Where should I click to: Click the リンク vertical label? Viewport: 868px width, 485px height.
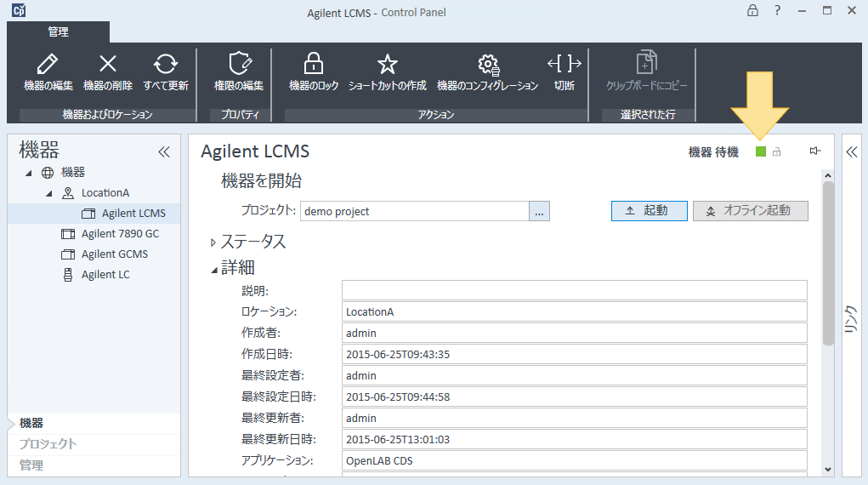pyautogui.click(x=851, y=319)
